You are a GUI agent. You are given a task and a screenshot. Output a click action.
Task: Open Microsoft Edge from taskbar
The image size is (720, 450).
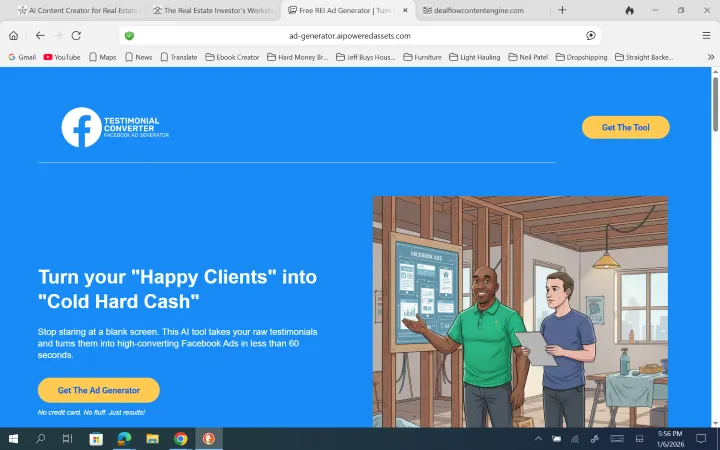[x=124, y=439]
